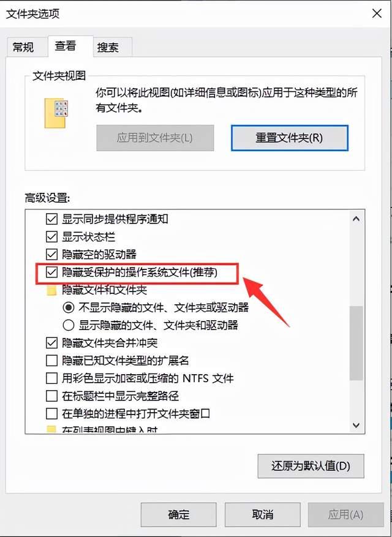
Task: Uncheck 隐藏受保护的操作系统文件(推荐)
Action: tap(51, 272)
